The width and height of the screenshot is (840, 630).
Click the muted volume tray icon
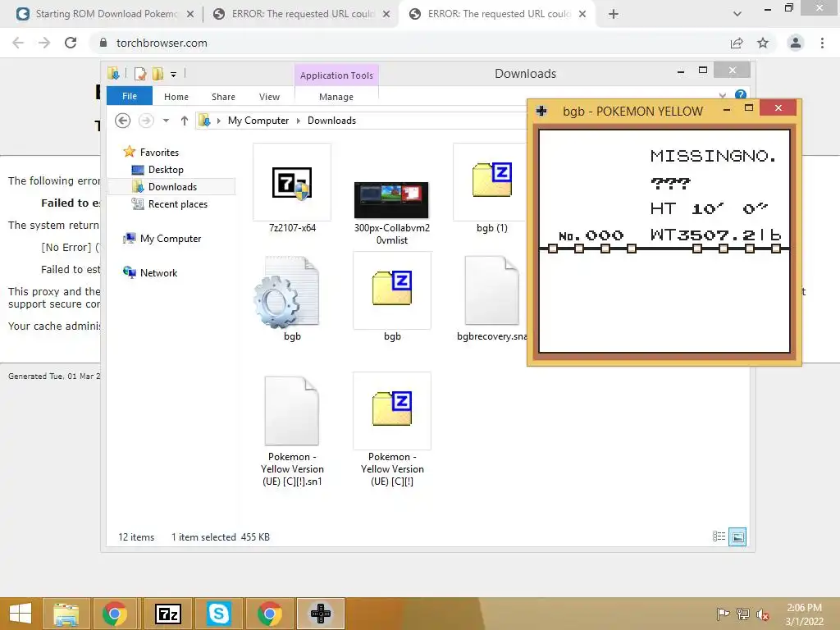(x=762, y=614)
